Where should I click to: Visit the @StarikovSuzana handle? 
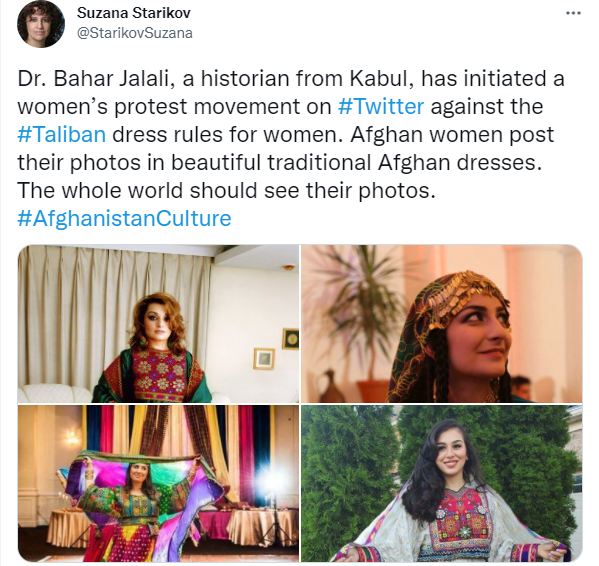click(x=134, y=33)
